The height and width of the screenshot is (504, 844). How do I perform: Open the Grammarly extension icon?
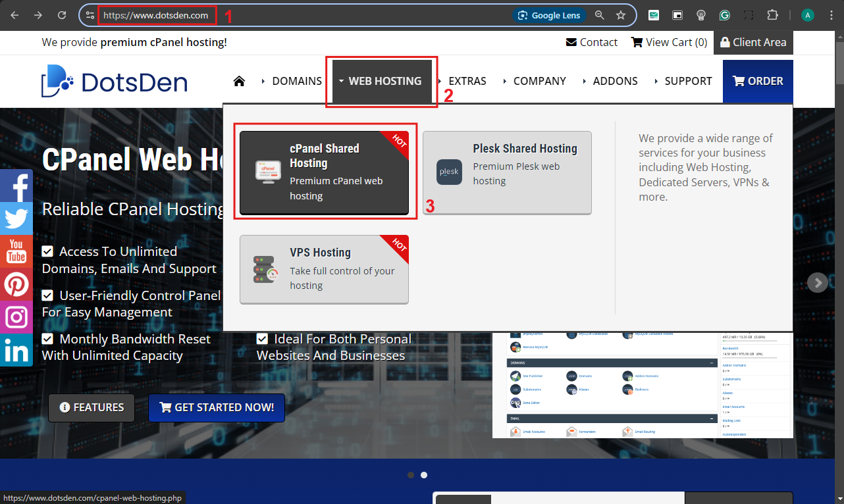[x=725, y=15]
